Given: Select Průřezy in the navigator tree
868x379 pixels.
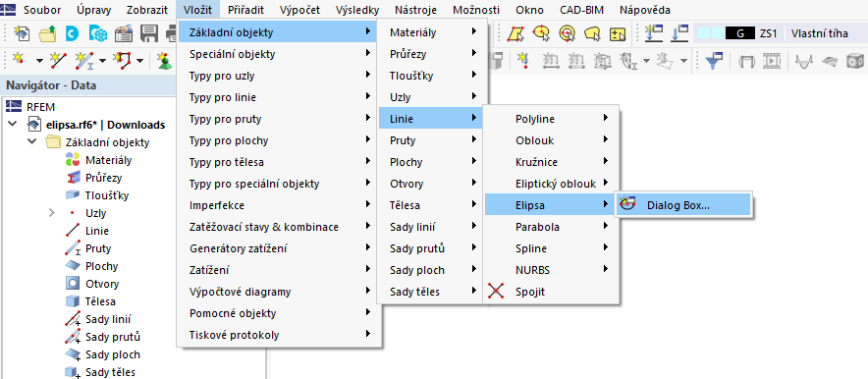Looking at the screenshot, I should [103, 178].
